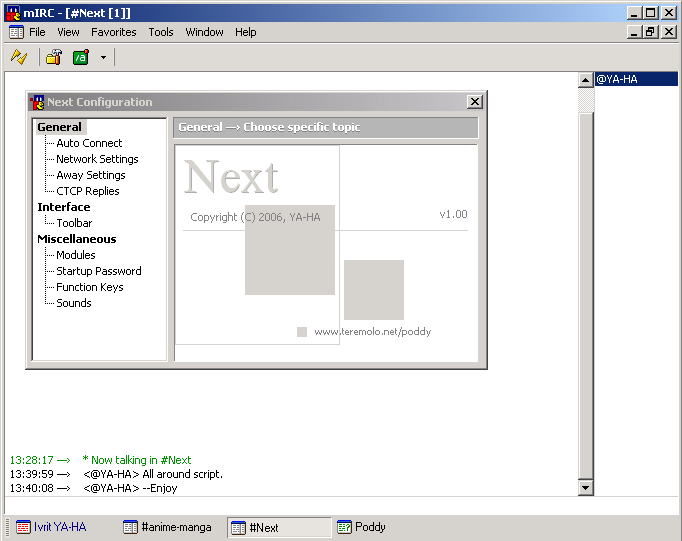The height and width of the screenshot is (541, 682).
Task: Select Function Keys in configuration tree
Action: click(x=90, y=287)
